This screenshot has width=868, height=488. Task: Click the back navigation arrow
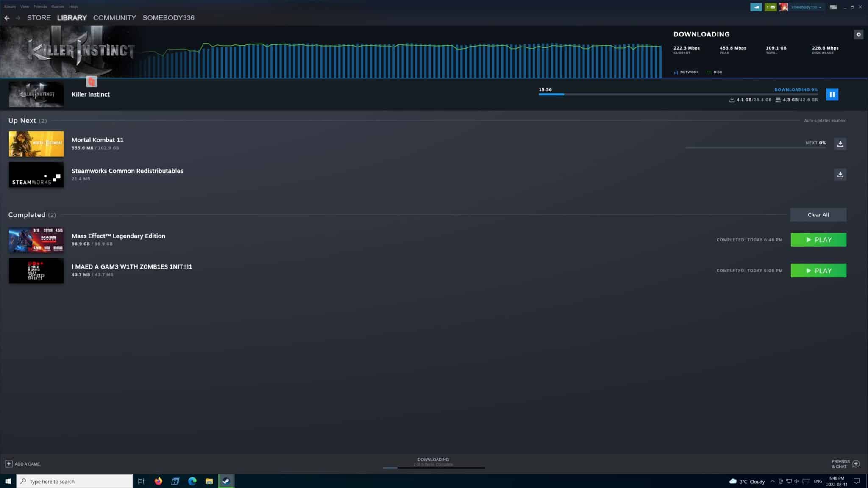point(7,18)
